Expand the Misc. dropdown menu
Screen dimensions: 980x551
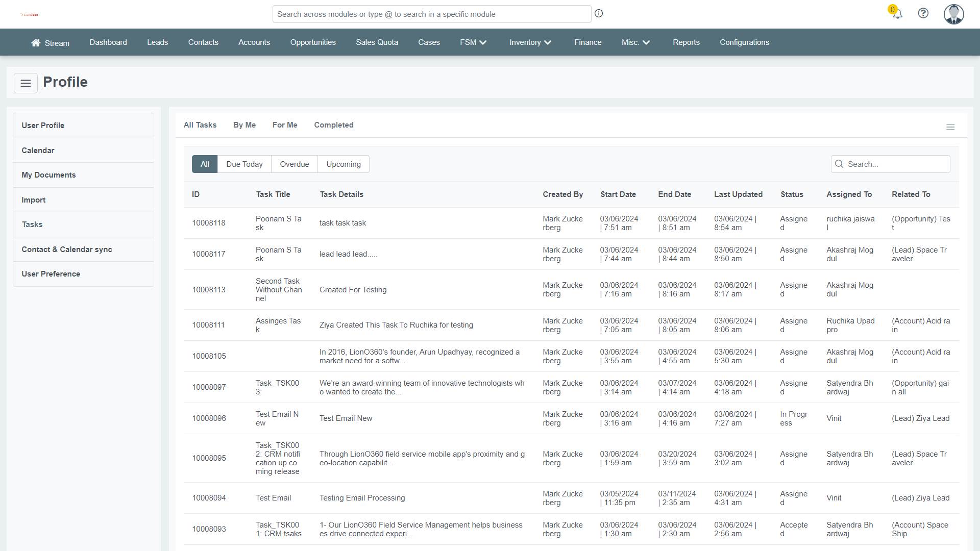point(635,42)
